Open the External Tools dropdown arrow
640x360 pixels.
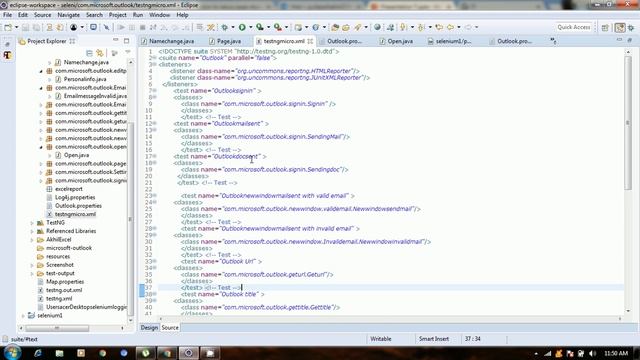(x=287, y=27)
